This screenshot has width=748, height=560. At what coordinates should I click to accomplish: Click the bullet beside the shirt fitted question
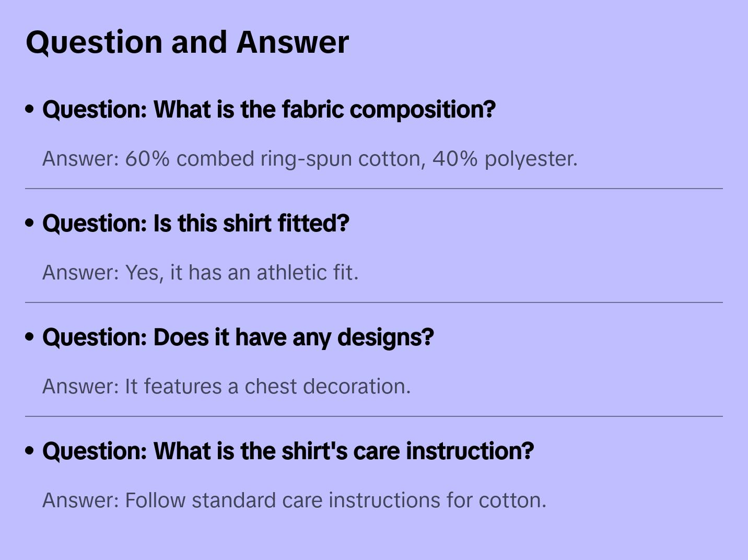[30, 223]
